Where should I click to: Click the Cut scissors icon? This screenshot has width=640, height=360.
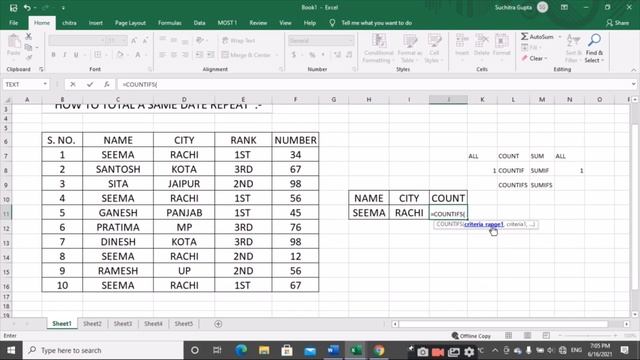pos(29,37)
